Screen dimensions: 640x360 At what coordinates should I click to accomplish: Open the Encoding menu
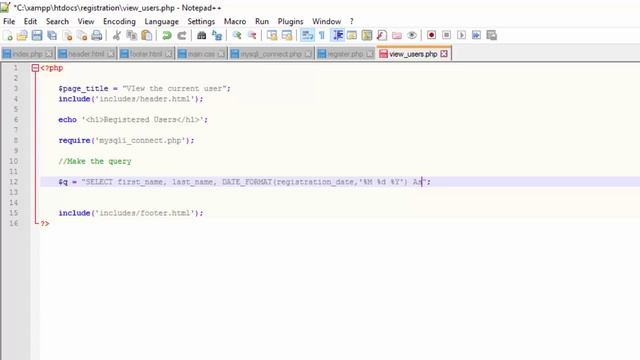point(119,21)
